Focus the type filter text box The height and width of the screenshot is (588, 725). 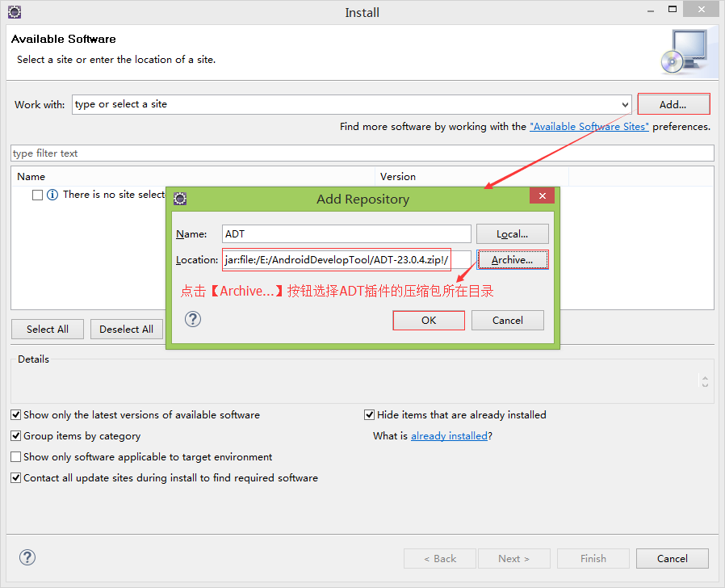point(362,153)
